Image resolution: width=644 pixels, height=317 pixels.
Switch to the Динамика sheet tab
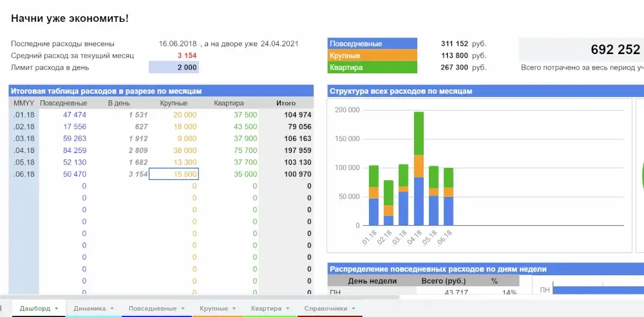(90, 309)
